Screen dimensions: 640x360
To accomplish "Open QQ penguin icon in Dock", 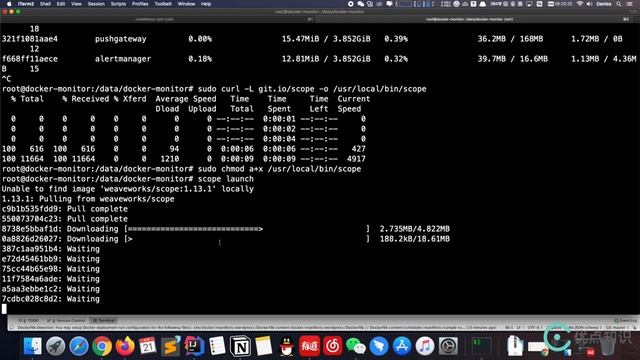I will point(287,346).
